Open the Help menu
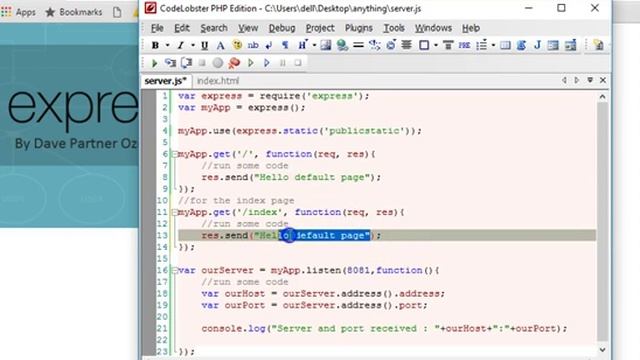The image size is (640, 360). click(471, 28)
